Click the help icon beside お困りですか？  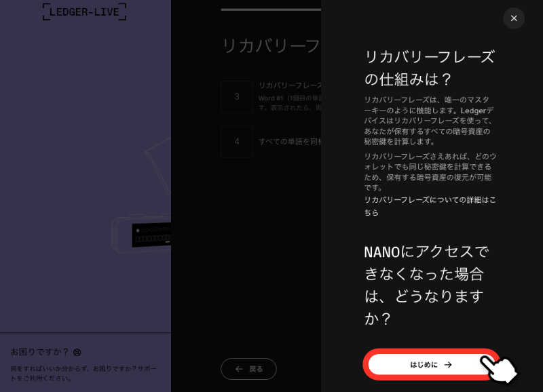[x=77, y=352]
